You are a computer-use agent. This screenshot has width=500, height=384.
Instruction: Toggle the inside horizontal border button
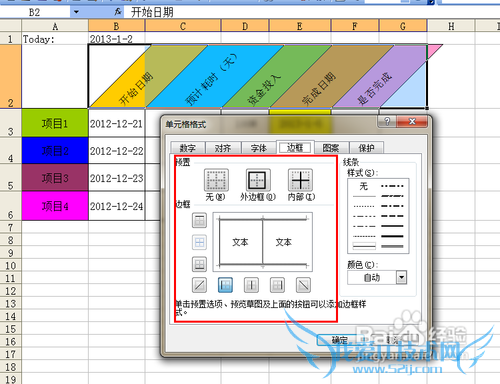199,242
